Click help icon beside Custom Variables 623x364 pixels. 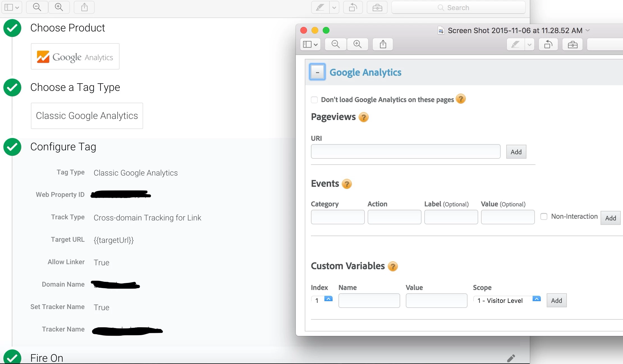(x=393, y=266)
